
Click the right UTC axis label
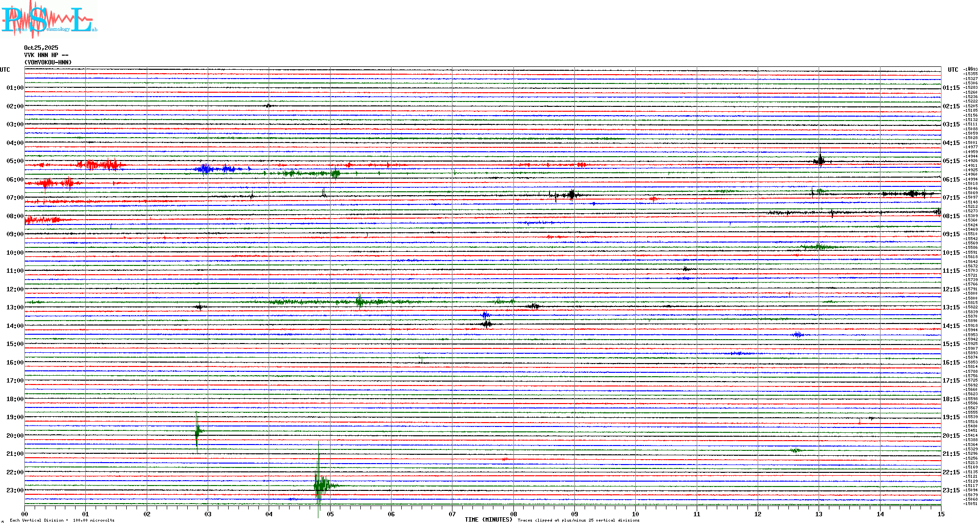[x=953, y=70]
